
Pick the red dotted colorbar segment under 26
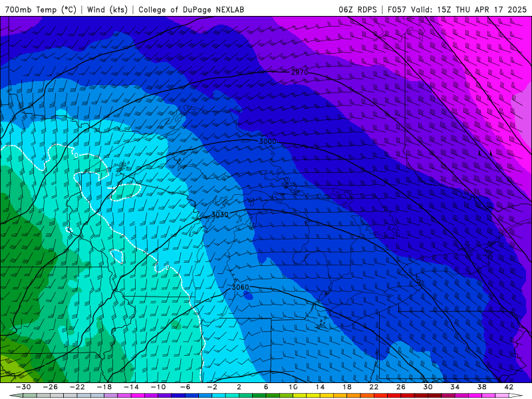point(408,396)
